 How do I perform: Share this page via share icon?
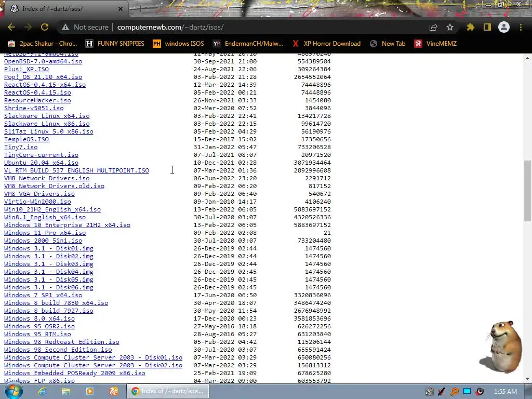pos(433,27)
